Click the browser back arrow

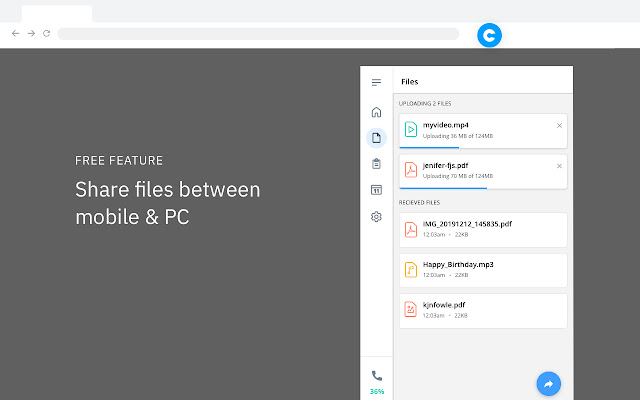click(15, 34)
